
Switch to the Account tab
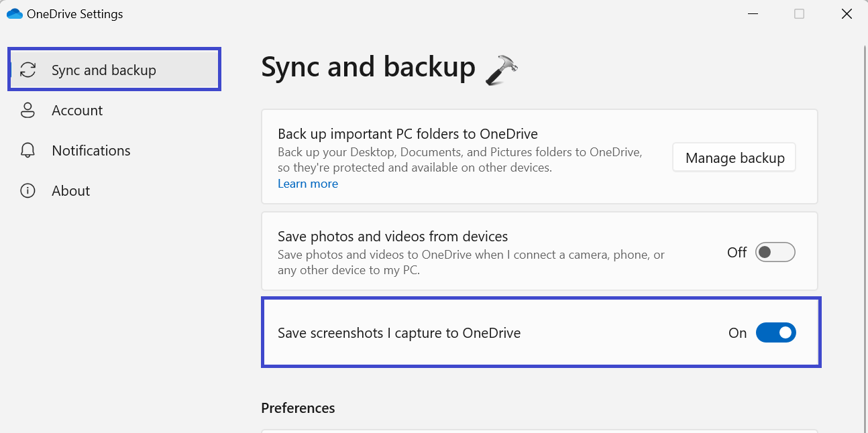77,111
